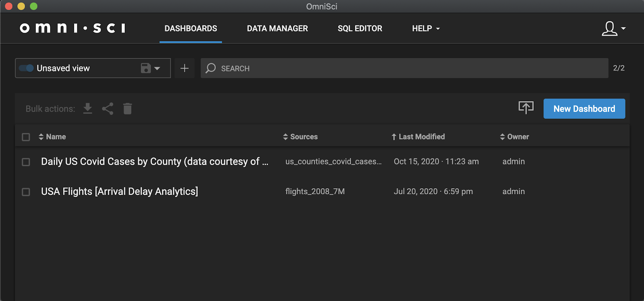Open the SQL EDITOR tab
This screenshot has width=644, height=301.
[x=360, y=29]
